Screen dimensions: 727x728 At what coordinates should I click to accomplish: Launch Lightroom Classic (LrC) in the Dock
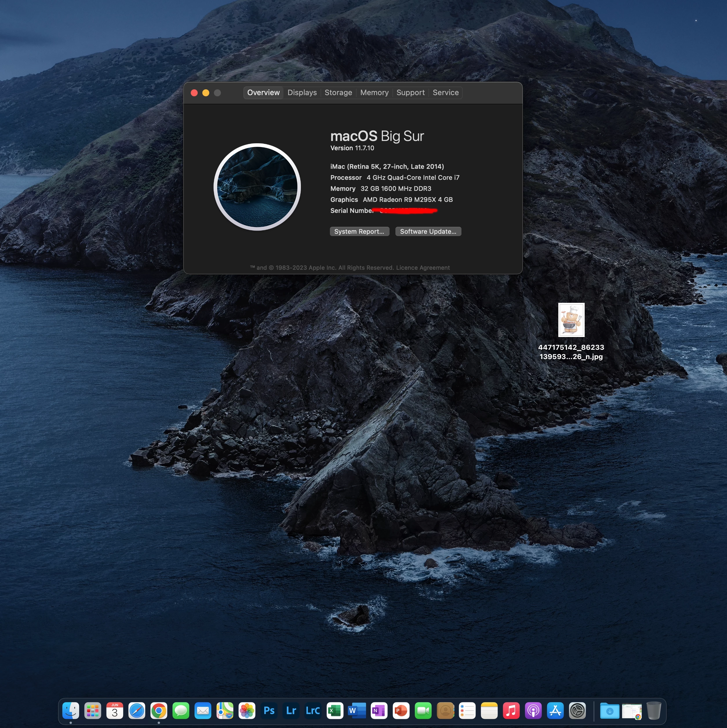tap(313, 711)
